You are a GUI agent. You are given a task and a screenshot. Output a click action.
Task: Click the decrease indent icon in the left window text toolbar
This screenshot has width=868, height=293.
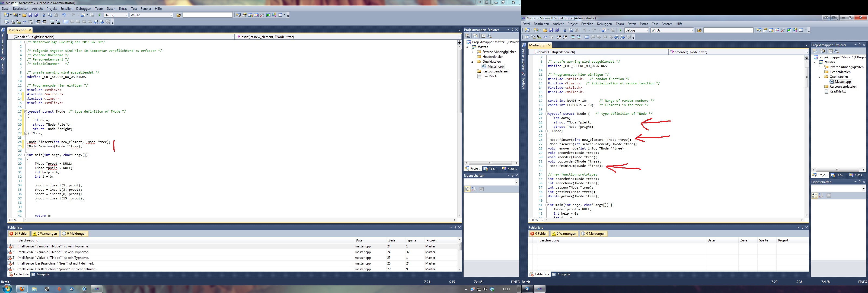(x=39, y=22)
